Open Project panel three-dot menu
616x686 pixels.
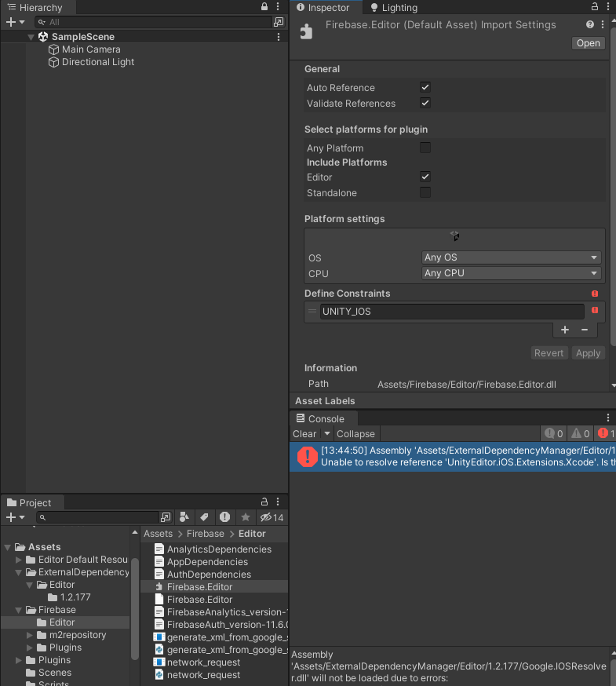[278, 502]
